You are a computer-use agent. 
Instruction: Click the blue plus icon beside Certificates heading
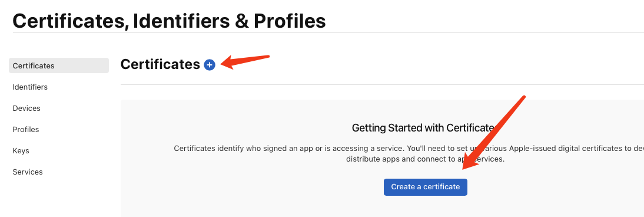click(x=210, y=65)
